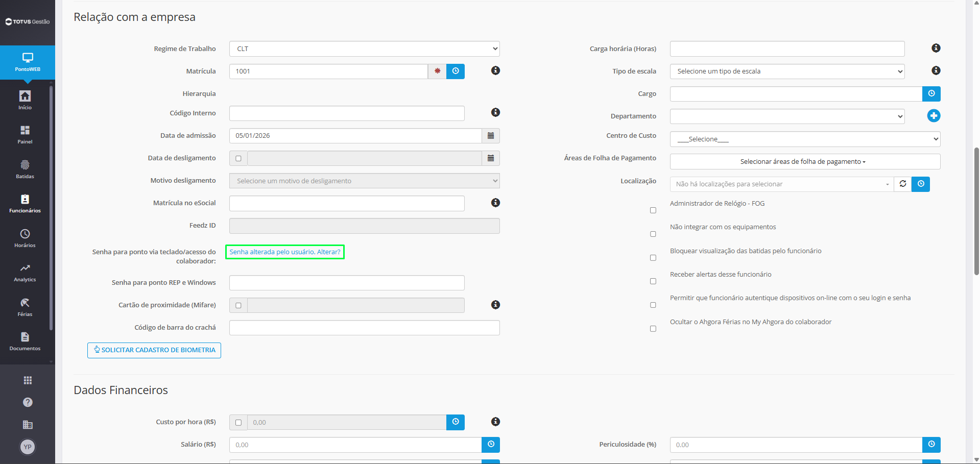Screen dimensions: 980x464
Task: Open the Centro de Custo select
Action: pyautogui.click(x=805, y=139)
